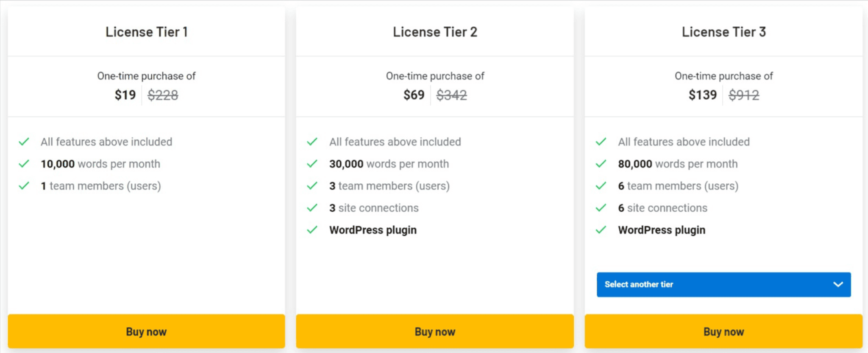Click Buy now for License Tier 2
Image resolution: width=868 pixels, height=353 pixels.
(x=435, y=331)
